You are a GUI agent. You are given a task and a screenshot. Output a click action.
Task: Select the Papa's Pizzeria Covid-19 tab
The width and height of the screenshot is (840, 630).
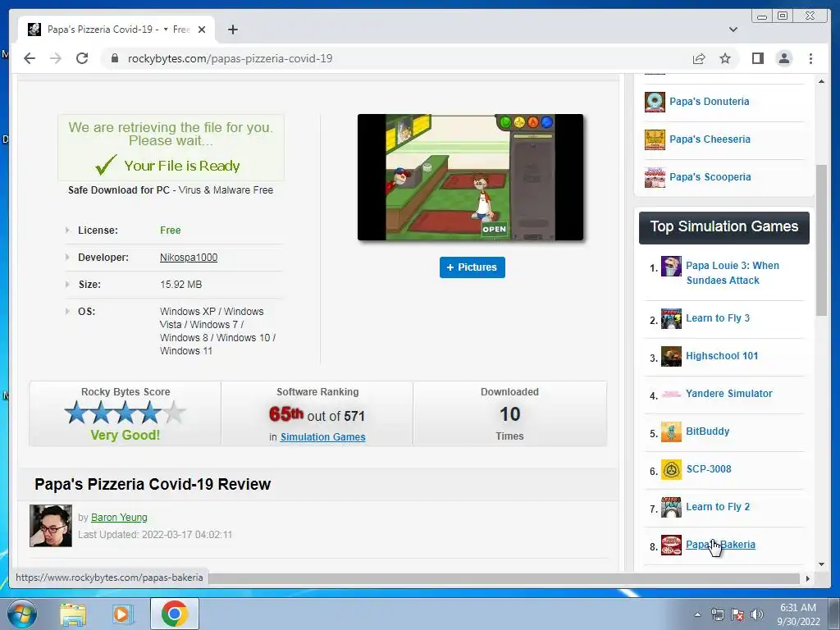point(116,30)
